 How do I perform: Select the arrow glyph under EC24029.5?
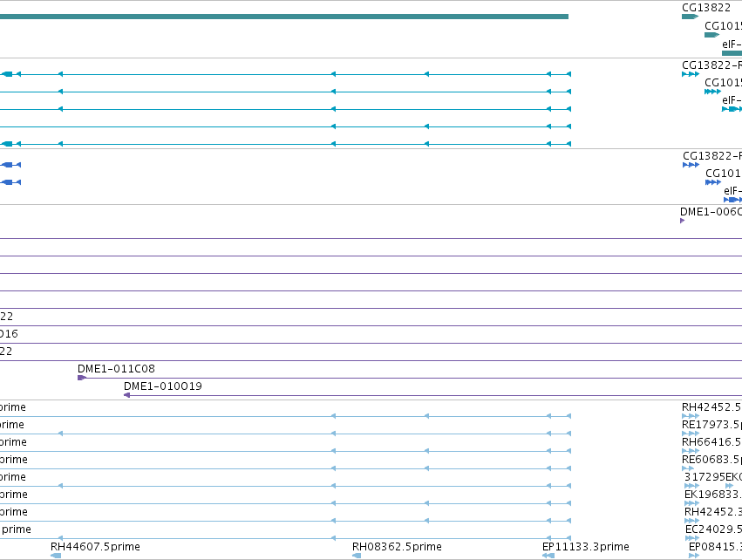tap(691, 538)
